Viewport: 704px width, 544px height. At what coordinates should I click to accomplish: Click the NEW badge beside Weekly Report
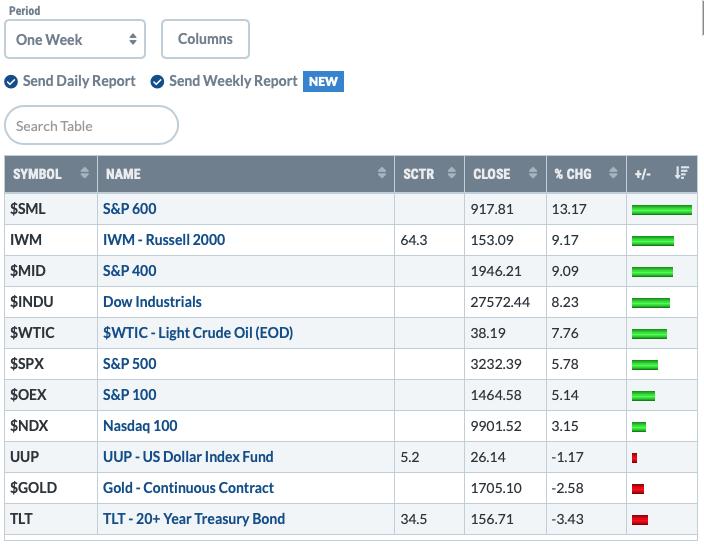(323, 82)
